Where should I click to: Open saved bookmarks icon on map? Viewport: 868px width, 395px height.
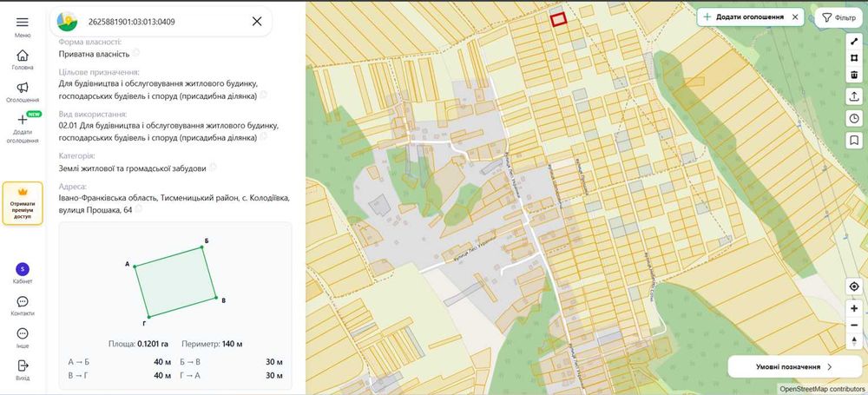pos(855,140)
